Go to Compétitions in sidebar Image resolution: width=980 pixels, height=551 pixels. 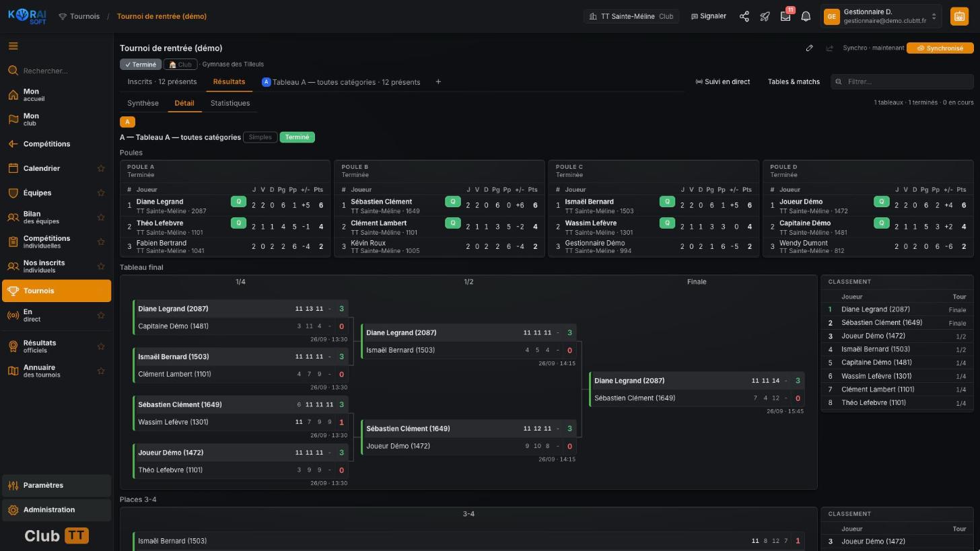pos(57,144)
